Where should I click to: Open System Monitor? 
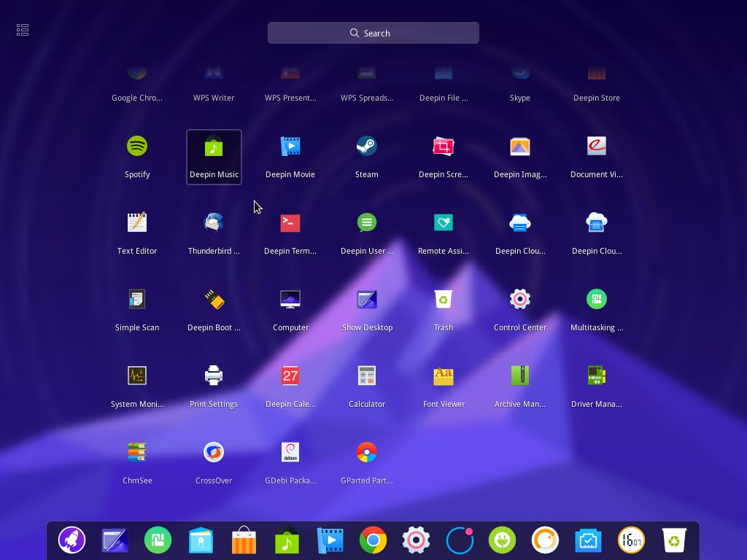point(137,376)
